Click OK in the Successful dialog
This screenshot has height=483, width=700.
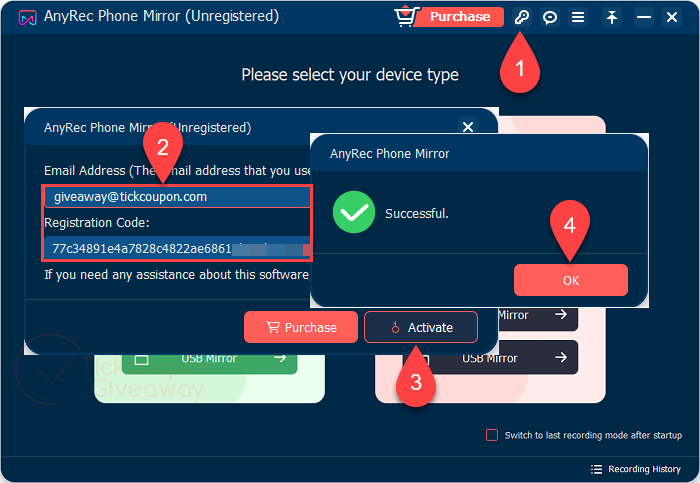point(571,280)
